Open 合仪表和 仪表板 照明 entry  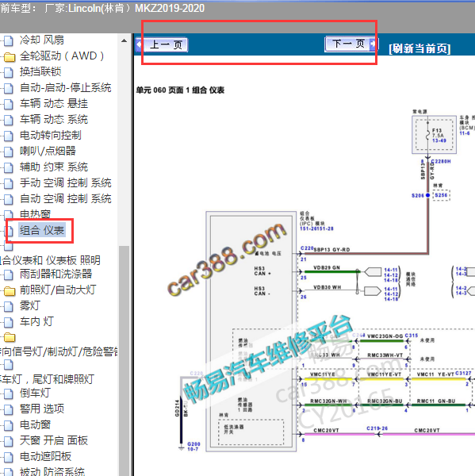point(50,260)
